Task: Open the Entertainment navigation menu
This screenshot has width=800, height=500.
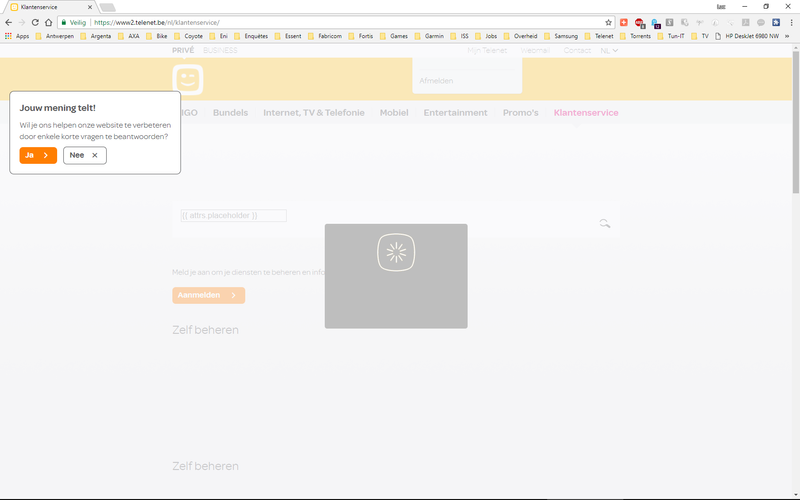Action: point(455,113)
